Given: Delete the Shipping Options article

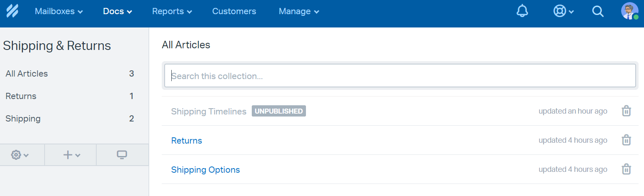Looking at the screenshot, I should pos(626,169).
